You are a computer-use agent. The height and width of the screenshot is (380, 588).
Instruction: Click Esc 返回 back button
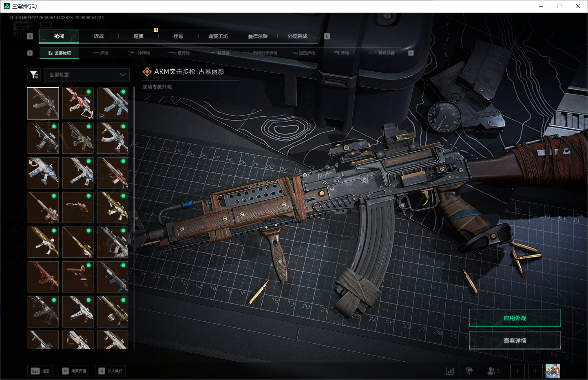coord(40,371)
